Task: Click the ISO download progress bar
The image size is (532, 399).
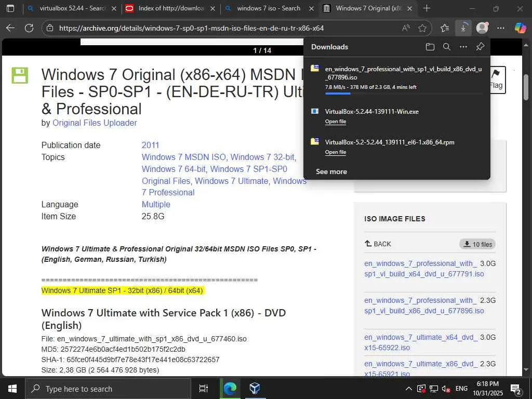Action: (x=403, y=94)
